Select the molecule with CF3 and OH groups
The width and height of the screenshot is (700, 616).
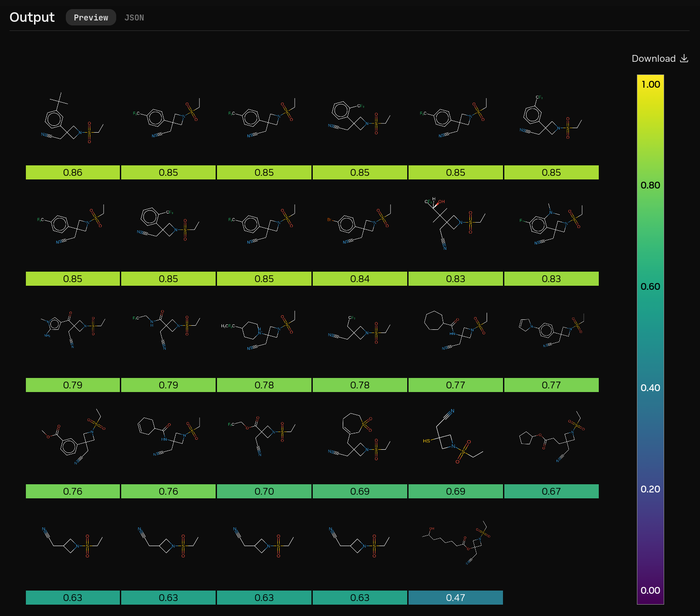click(x=455, y=224)
